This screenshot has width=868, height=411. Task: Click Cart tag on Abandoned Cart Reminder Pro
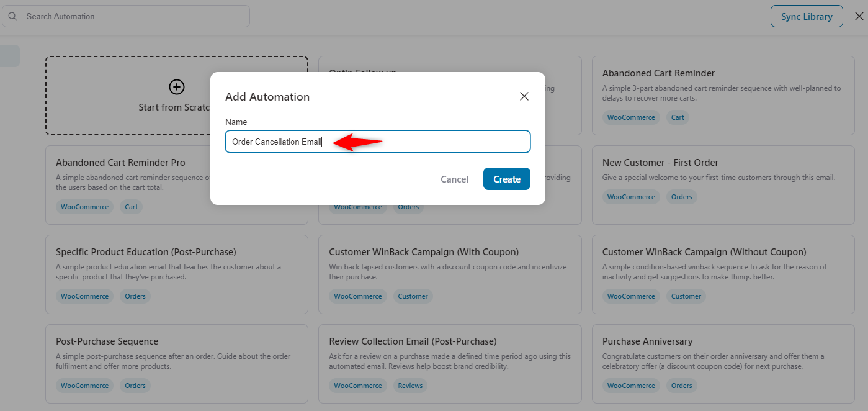coord(132,207)
